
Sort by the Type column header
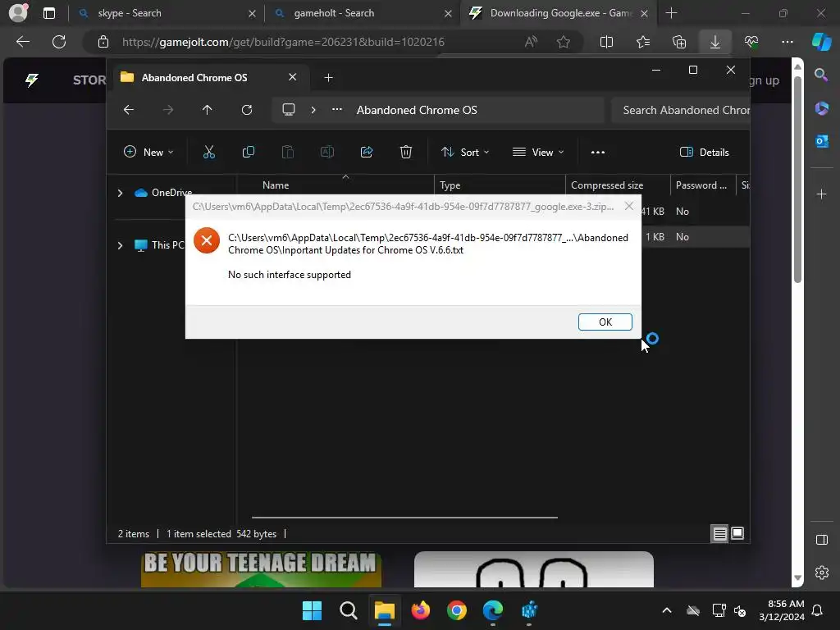click(x=500, y=185)
